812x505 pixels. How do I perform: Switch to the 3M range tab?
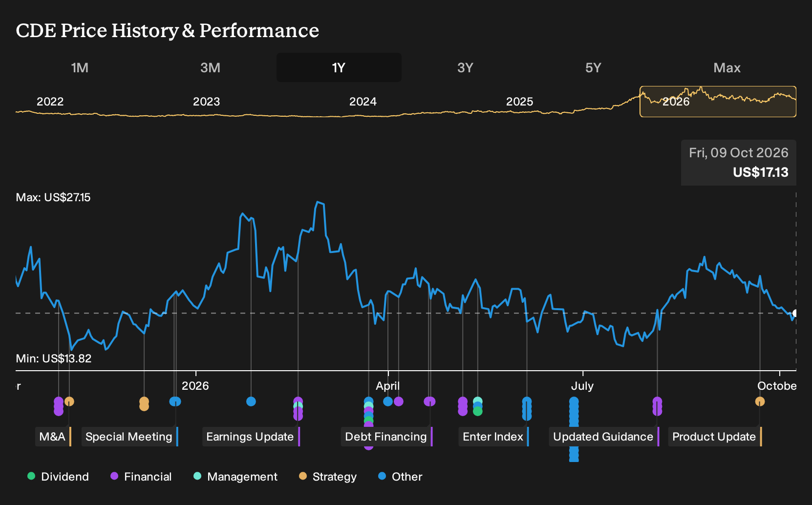210,67
